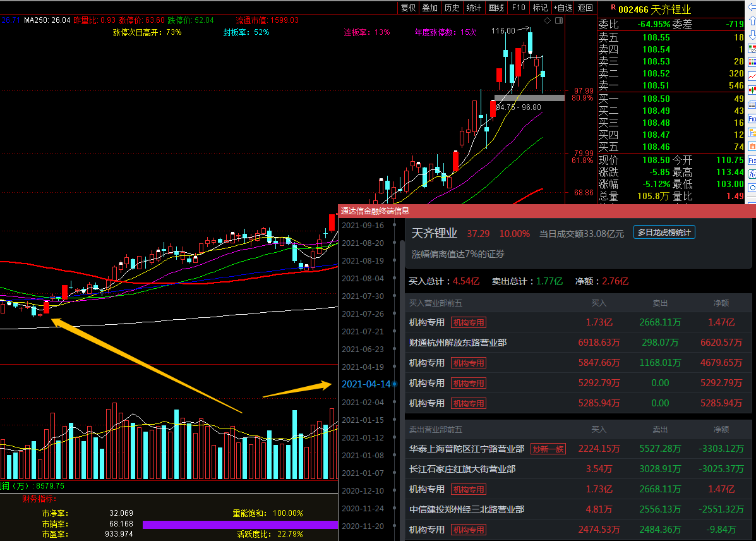Viewport: 756px width, 541px height.
Task: Add stock via +自选 button
Action: 562,8
